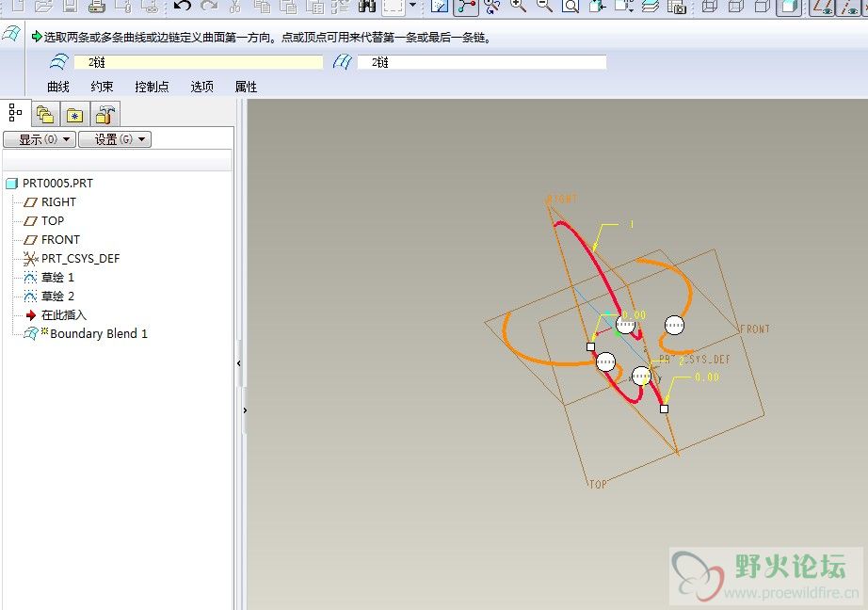The width and height of the screenshot is (868, 610).
Task: Open the 设置(G) dropdown
Action: point(115,139)
